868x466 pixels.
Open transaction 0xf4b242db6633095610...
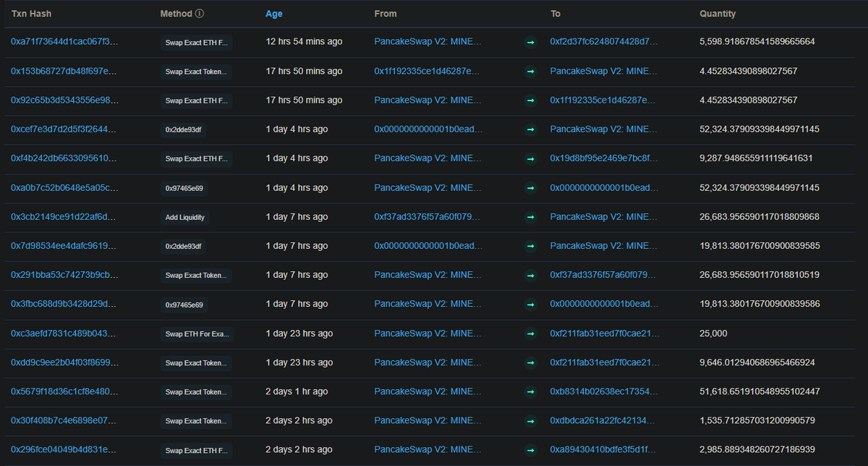(x=64, y=158)
